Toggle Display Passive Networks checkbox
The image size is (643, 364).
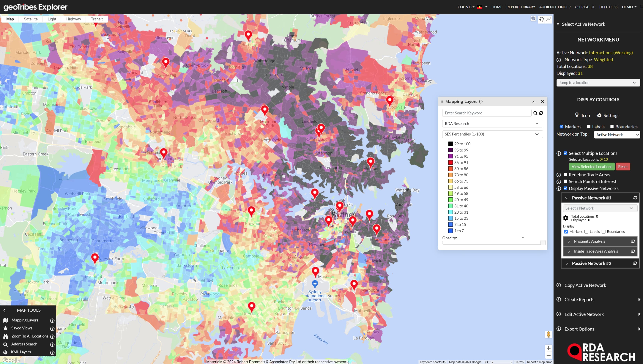[x=565, y=188]
